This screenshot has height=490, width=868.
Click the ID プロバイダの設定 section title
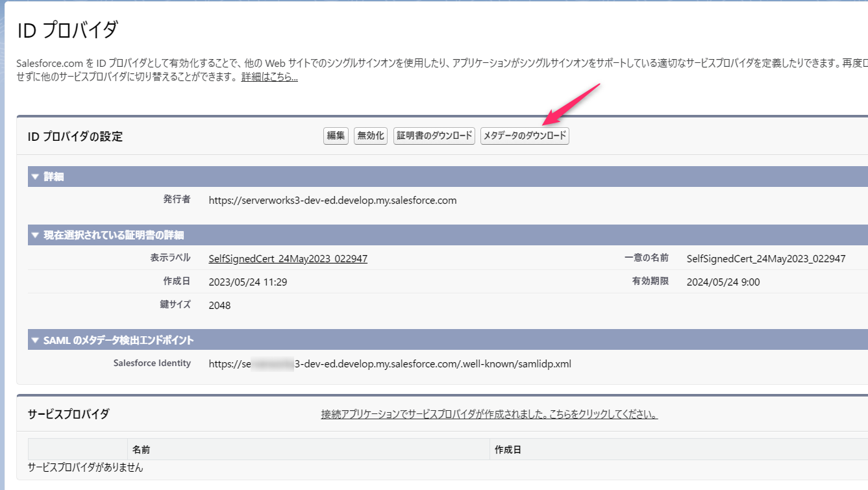point(75,136)
